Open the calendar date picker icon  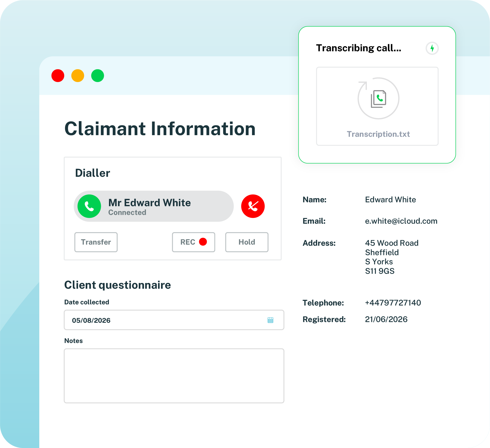click(270, 320)
